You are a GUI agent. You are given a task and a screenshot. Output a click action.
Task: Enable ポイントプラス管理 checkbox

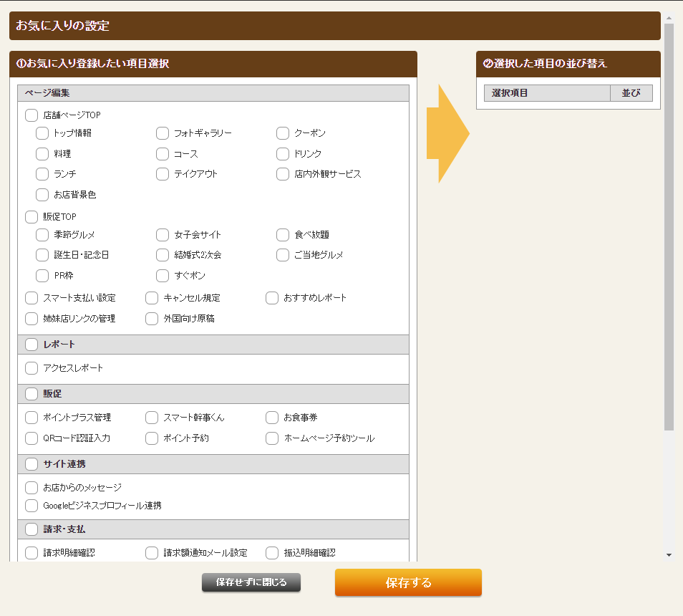[32, 418]
